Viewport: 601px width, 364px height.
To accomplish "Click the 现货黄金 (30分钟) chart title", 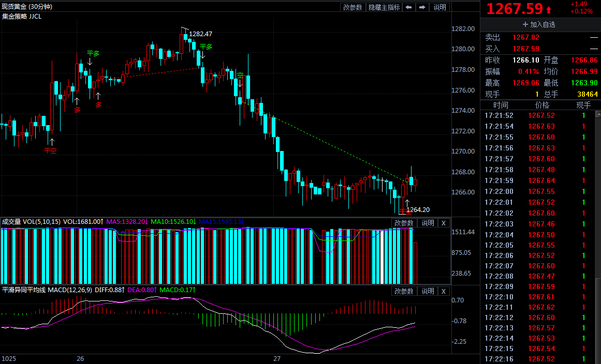I will (27, 7).
